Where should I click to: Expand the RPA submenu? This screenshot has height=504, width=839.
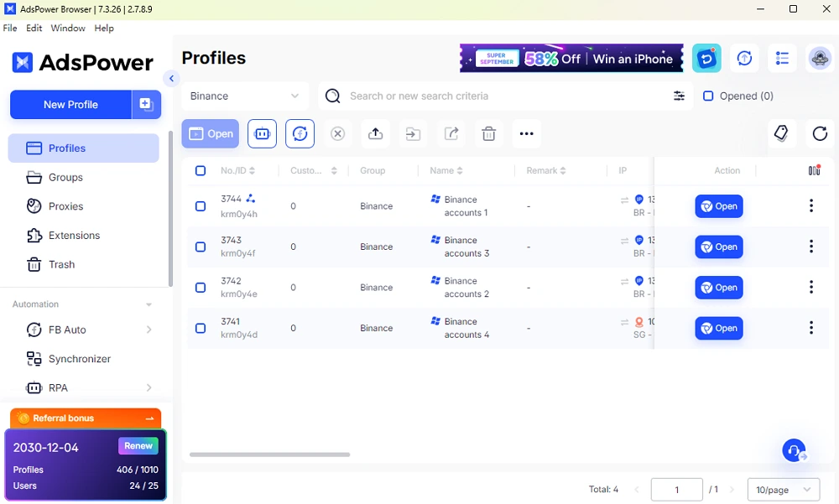point(149,387)
